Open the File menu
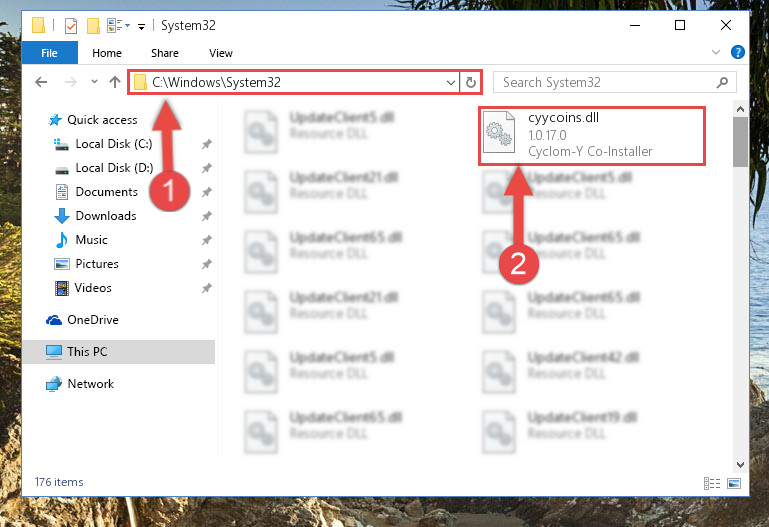This screenshot has width=769, height=527. [x=50, y=53]
